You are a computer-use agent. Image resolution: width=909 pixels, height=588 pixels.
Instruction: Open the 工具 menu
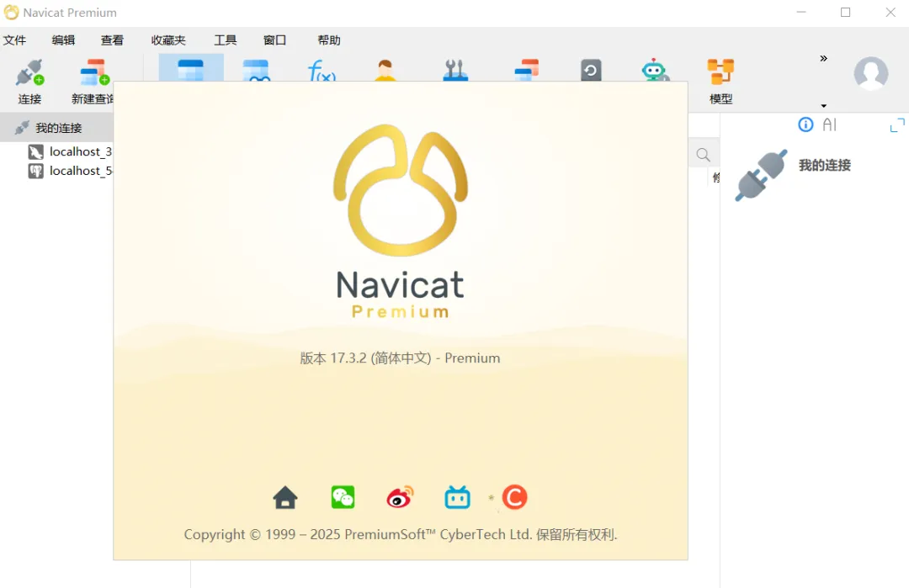225,40
